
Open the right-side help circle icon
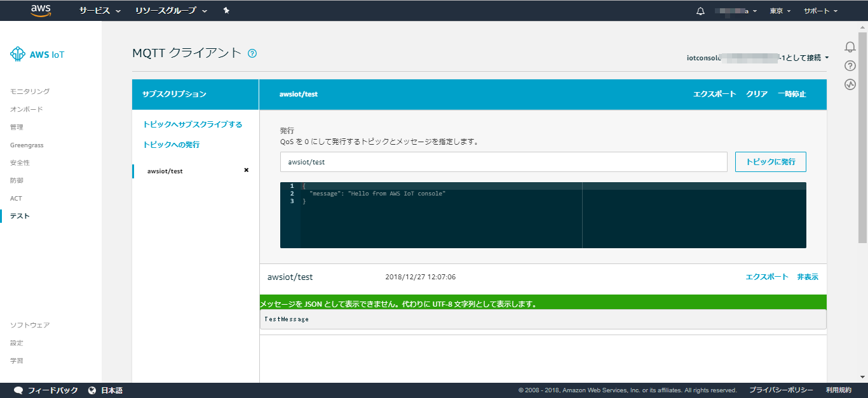[850, 65]
